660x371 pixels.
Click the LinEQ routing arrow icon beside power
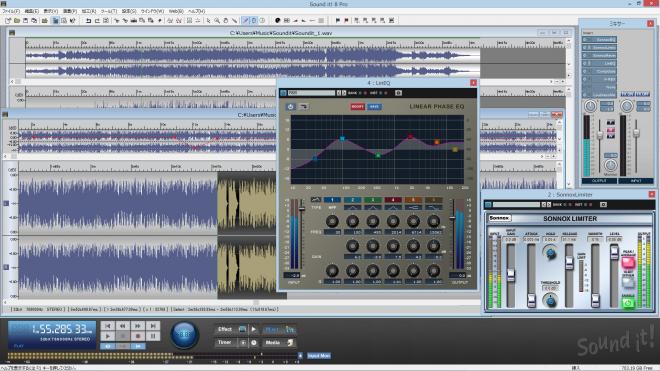coord(303,107)
